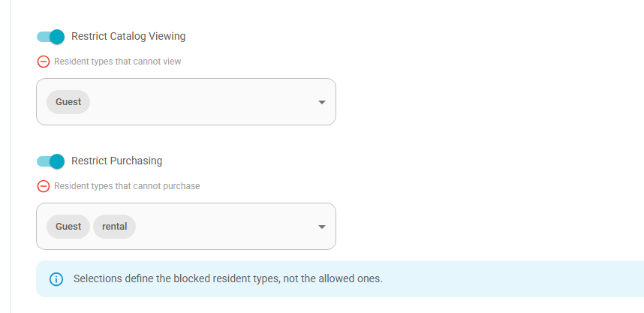Viewport: 644px width, 313px height.
Task: Click the 'Resident types that cannot view' caption
Action: (x=117, y=62)
